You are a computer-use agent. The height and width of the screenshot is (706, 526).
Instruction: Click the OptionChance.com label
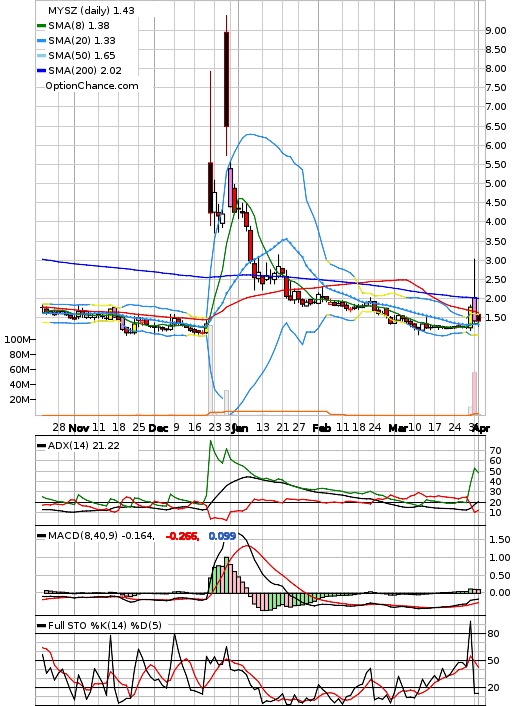[x=92, y=86]
